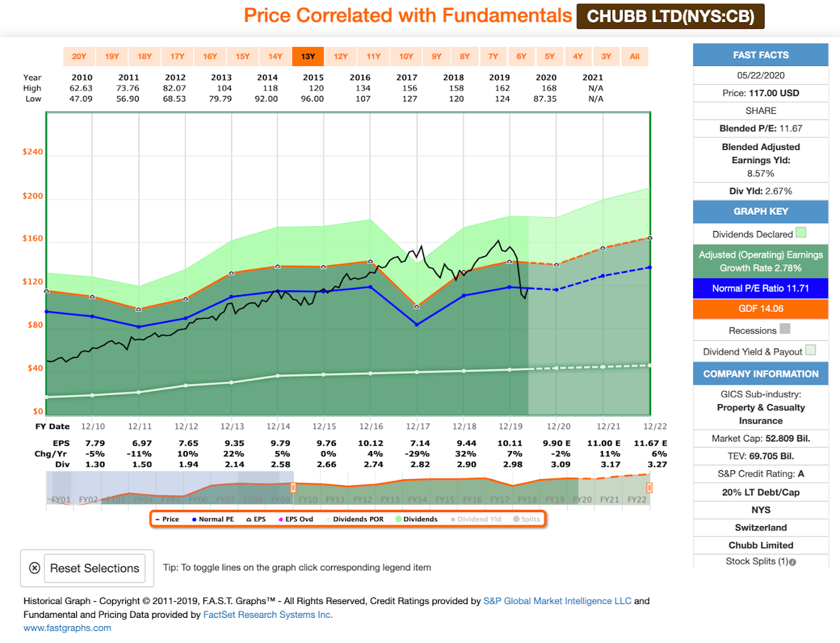Switch to the 6Y range tab
The image size is (840, 643).
click(521, 56)
